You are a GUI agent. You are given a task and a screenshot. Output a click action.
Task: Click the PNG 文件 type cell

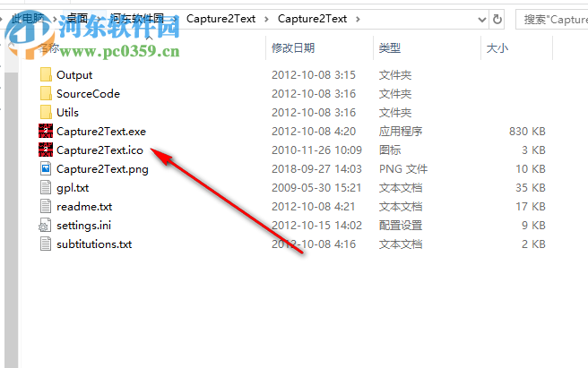point(403,168)
